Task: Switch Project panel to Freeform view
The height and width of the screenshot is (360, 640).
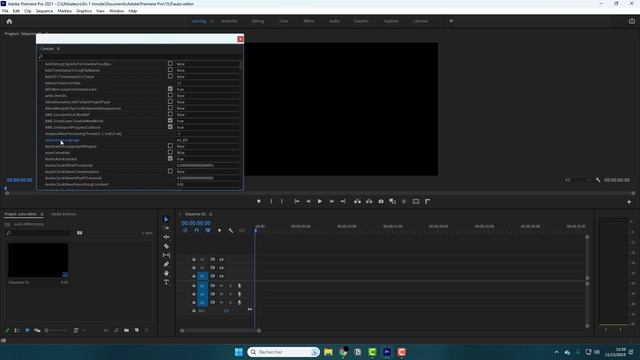Action: coord(37,330)
